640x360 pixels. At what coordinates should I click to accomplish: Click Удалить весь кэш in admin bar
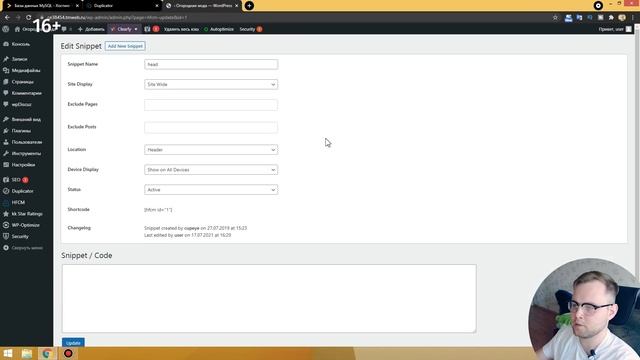181,29
